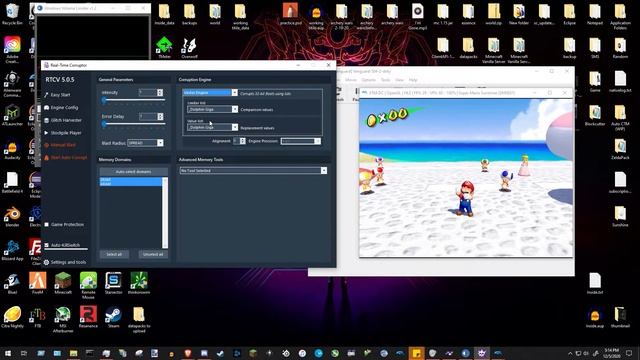Open Options menu in Dolphin window
640x360 pixels.
click(369, 80)
